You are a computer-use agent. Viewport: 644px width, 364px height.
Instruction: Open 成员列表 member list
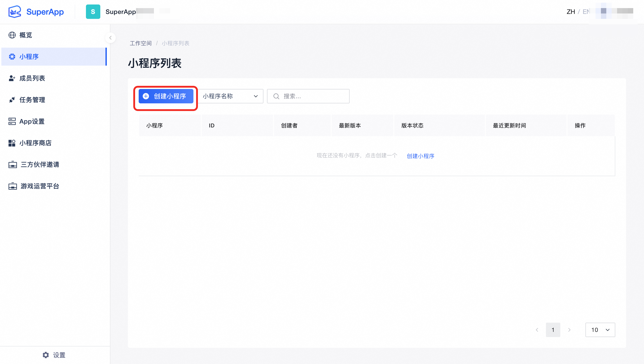[x=32, y=78]
